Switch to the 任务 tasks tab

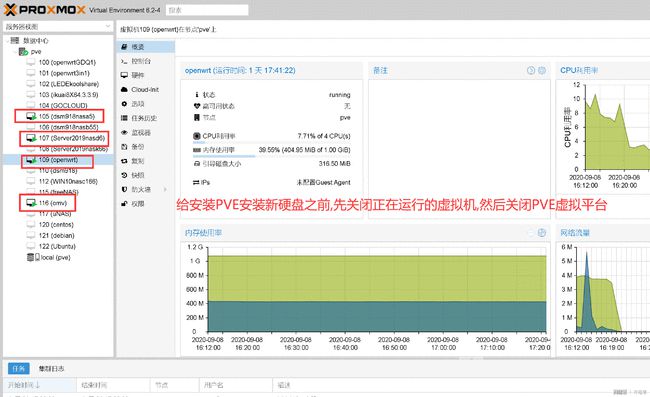(18, 368)
